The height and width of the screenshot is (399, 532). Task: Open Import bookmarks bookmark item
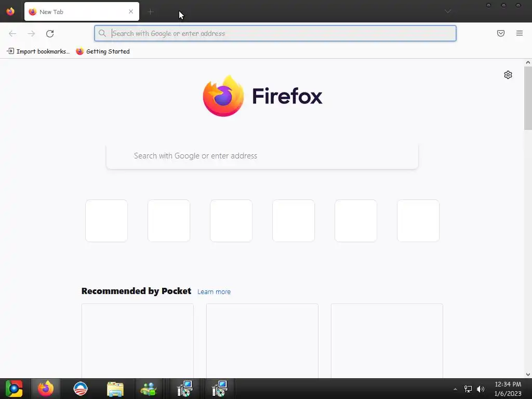pyautogui.click(x=38, y=51)
